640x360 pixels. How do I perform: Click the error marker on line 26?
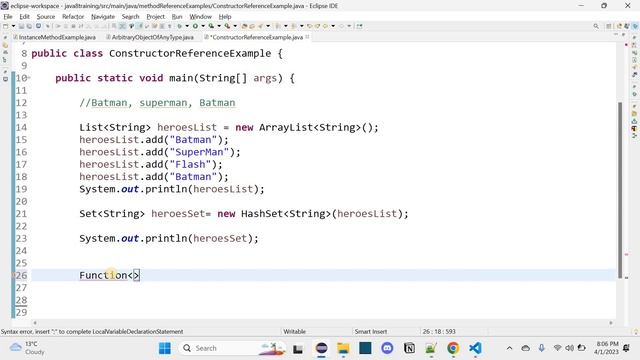pyautogui.click(x=13, y=275)
